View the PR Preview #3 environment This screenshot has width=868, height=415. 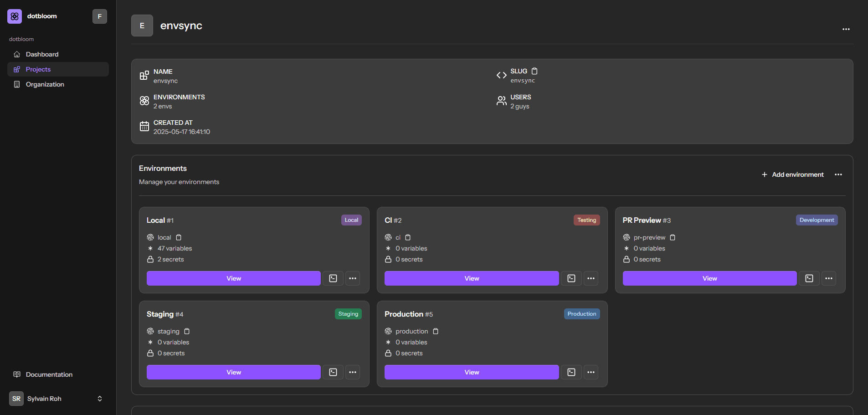point(709,278)
